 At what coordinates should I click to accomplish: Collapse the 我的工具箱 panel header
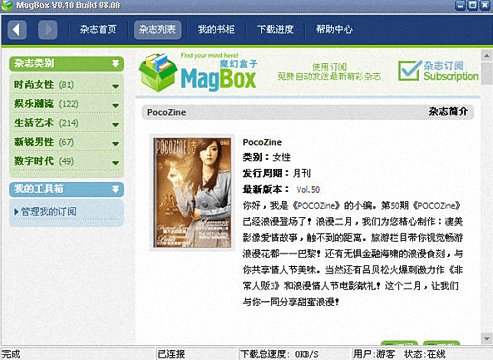(x=116, y=189)
